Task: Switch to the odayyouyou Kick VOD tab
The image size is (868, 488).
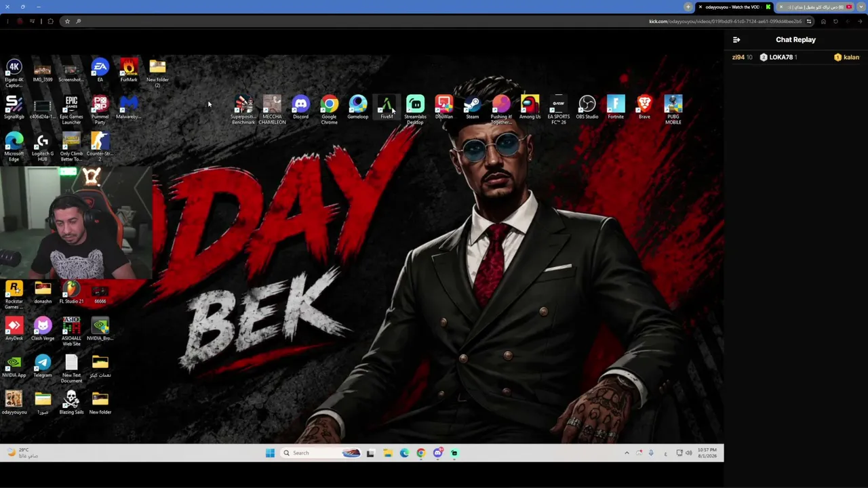Action: (734, 7)
